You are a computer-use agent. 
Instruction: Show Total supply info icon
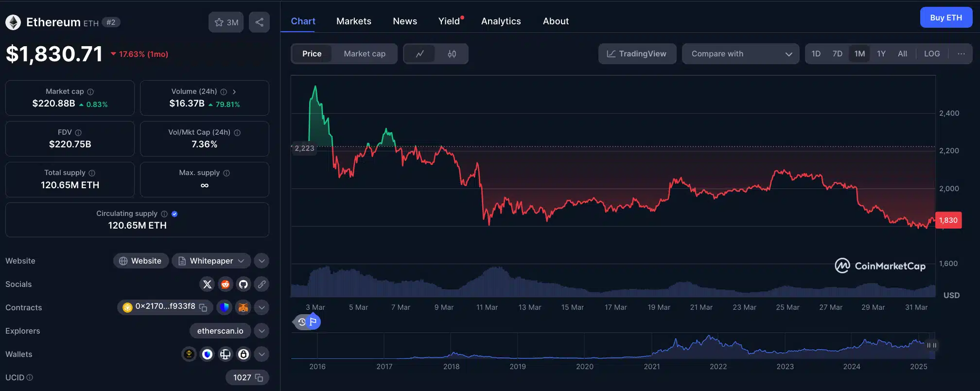[92, 173]
